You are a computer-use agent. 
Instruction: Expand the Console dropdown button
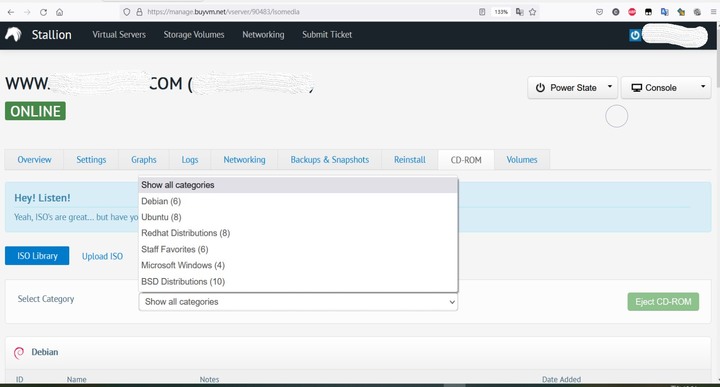pyautogui.click(x=666, y=88)
